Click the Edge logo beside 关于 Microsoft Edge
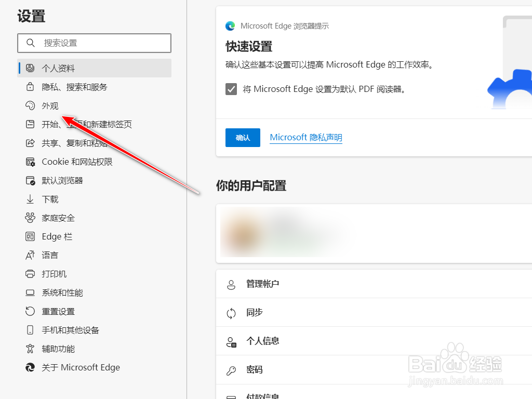 tap(30, 367)
